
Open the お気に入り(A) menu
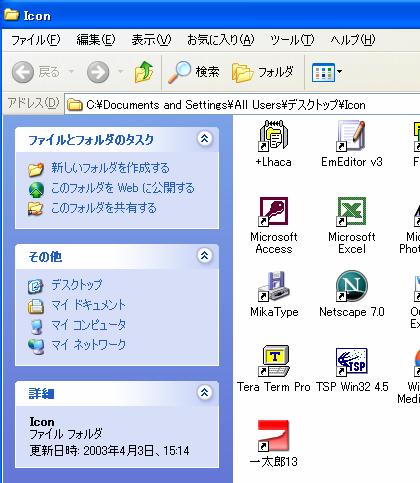[x=221, y=40]
